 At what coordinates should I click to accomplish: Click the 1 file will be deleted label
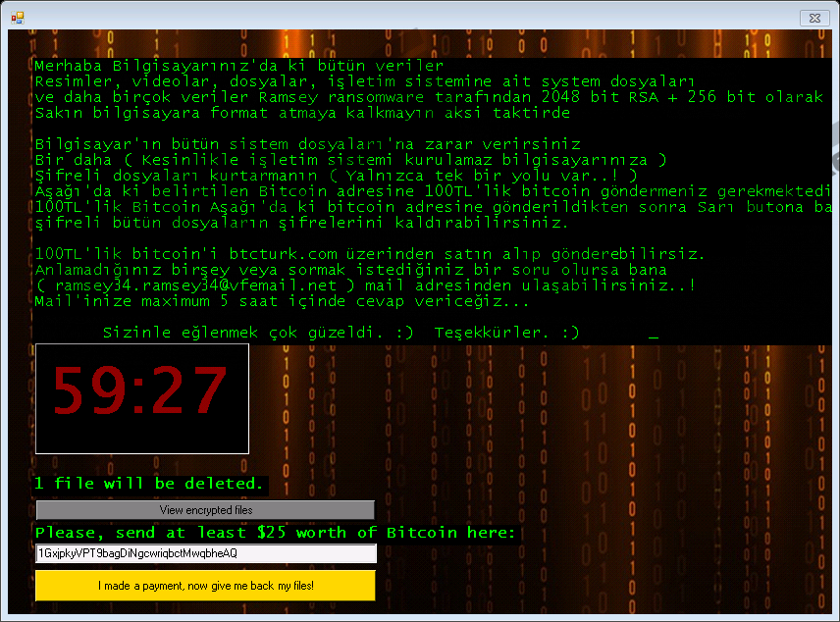(150, 484)
